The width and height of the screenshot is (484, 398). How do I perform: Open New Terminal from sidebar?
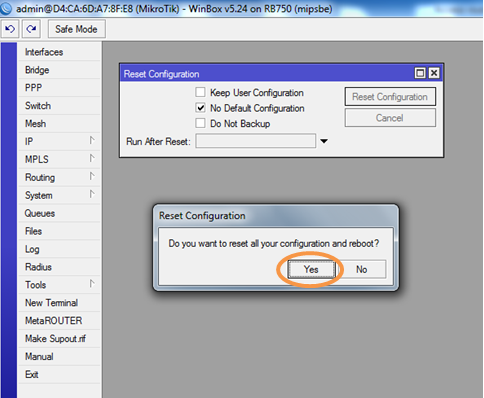pos(59,303)
